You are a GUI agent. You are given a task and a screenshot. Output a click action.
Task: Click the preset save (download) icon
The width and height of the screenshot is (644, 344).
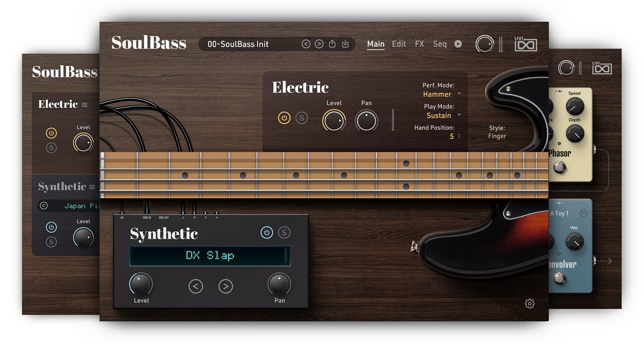point(345,44)
